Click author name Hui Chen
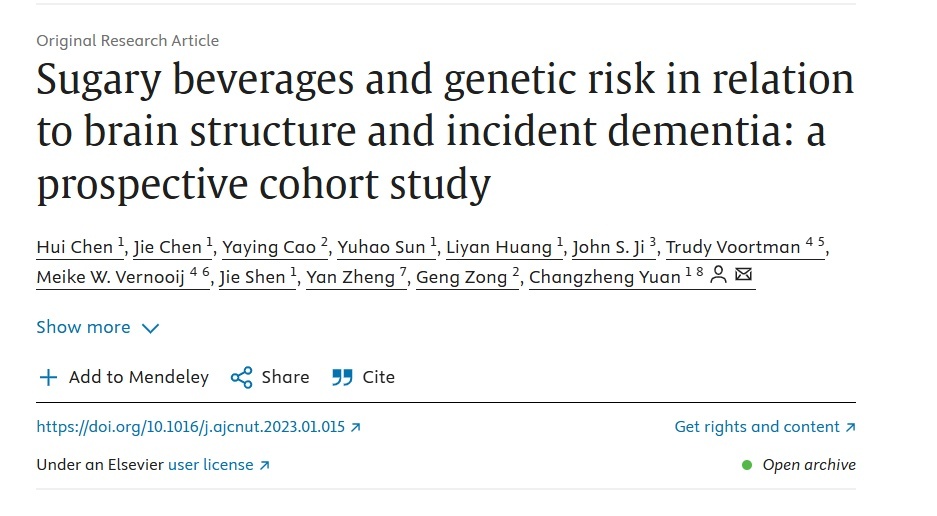Image resolution: width=937 pixels, height=516 pixels. coord(75,248)
